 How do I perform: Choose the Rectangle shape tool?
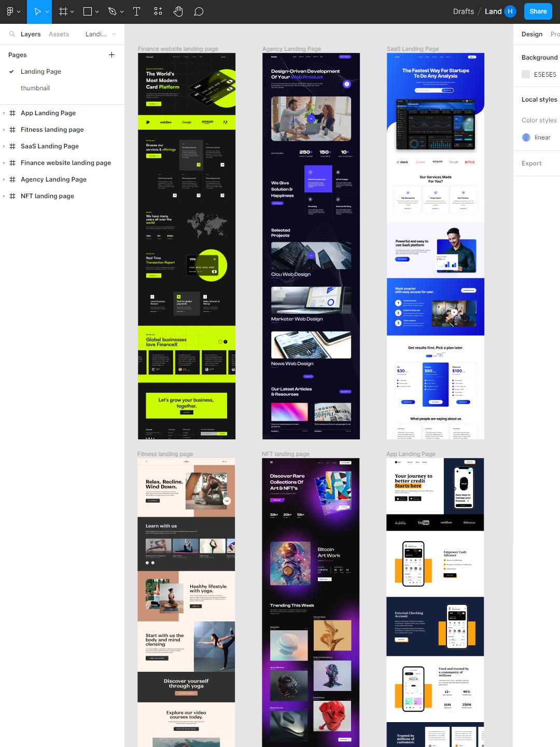[x=88, y=11]
